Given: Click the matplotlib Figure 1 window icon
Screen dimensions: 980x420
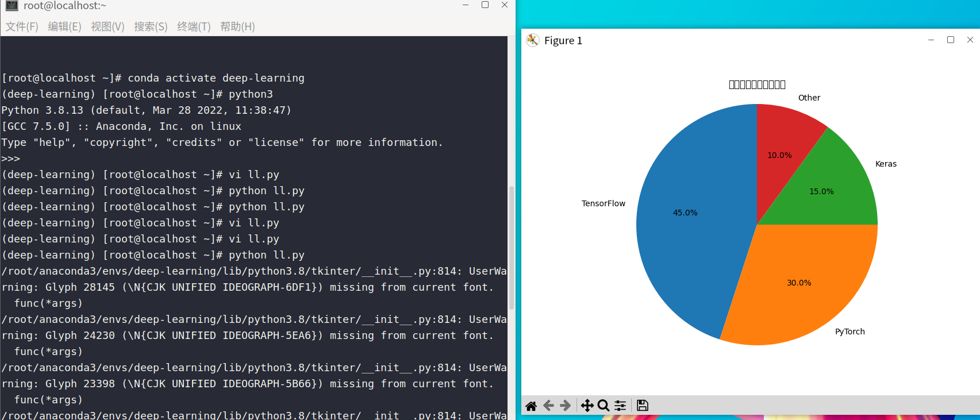Looking at the screenshot, I should click(x=533, y=40).
